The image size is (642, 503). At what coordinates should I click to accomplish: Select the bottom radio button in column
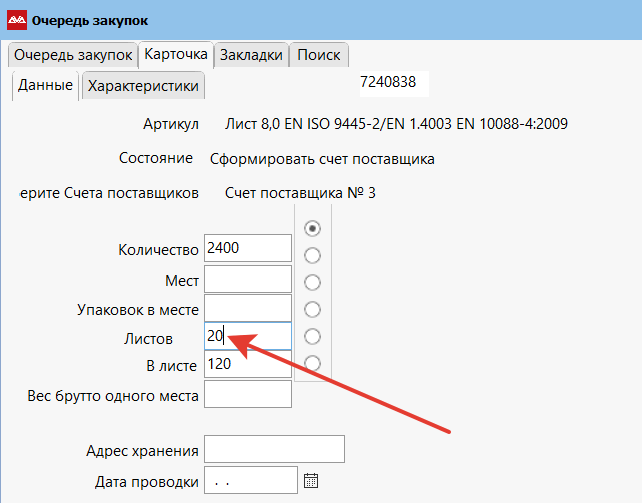pyautogui.click(x=312, y=363)
